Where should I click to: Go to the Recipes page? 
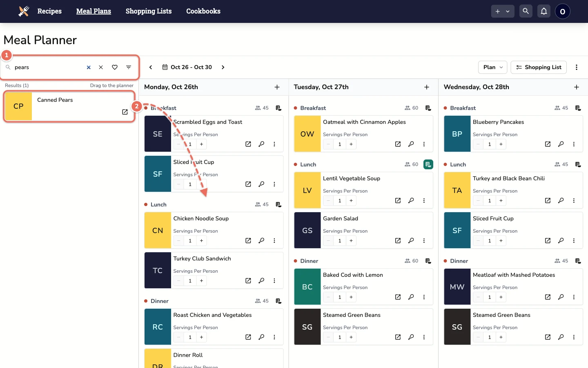click(49, 11)
